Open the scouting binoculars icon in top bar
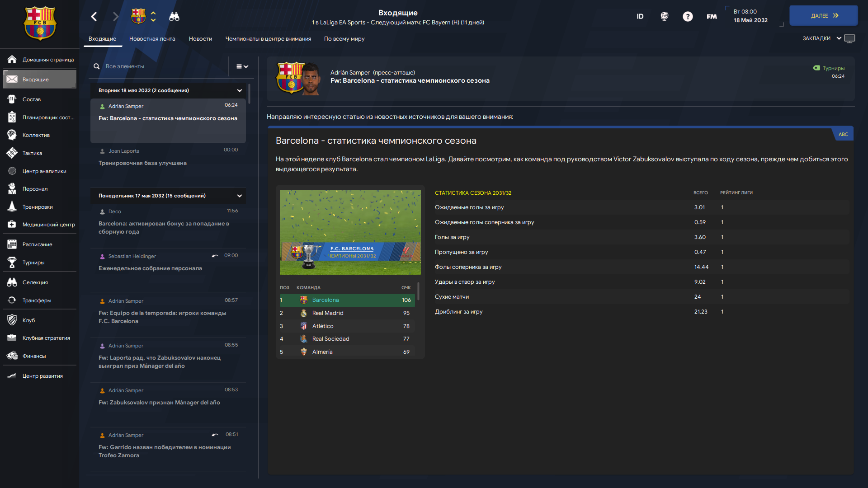The height and width of the screenshot is (488, 868). [174, 17]
